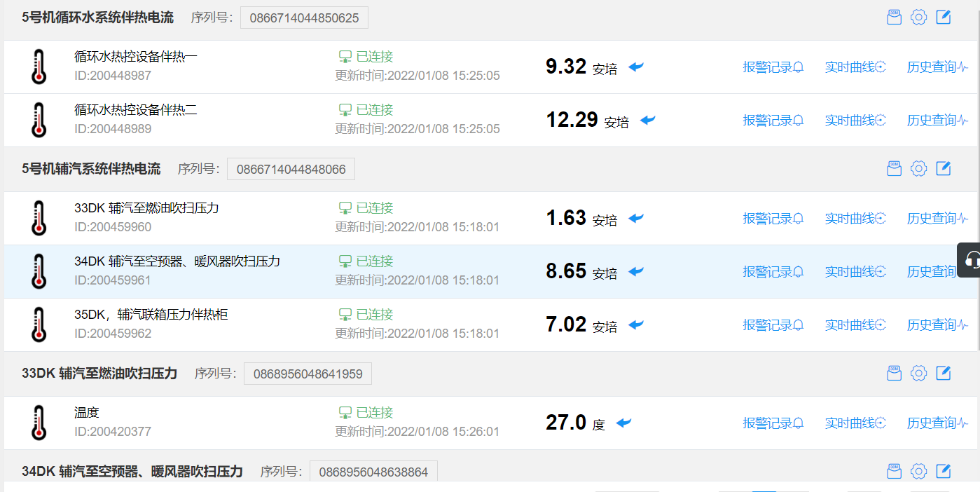Click the blue arrow beside 1.63 安培
This screenshot has height=492, width=980.
coord(636,218)
